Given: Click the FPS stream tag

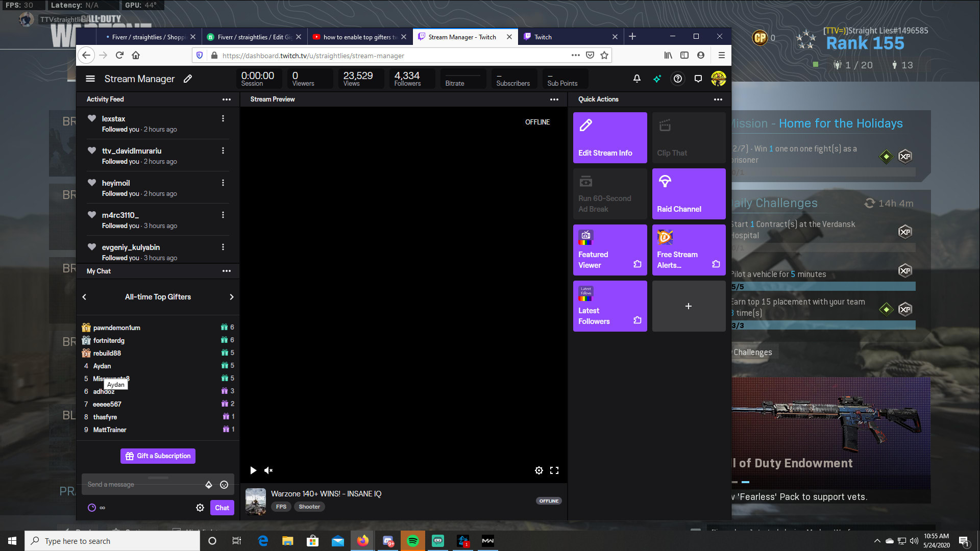Looking at the screenshot, I should [x=281, y=507].
